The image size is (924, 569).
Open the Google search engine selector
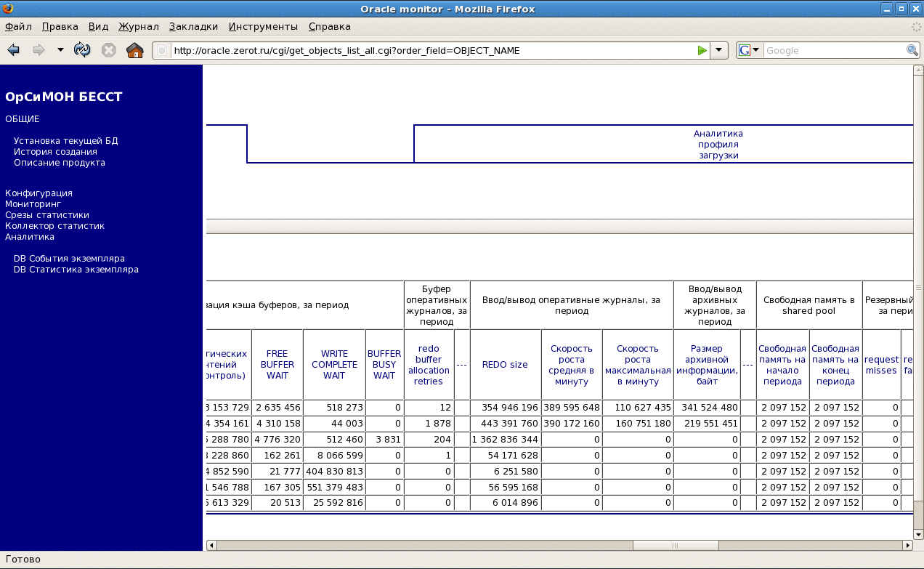click(x=749, y=50)
